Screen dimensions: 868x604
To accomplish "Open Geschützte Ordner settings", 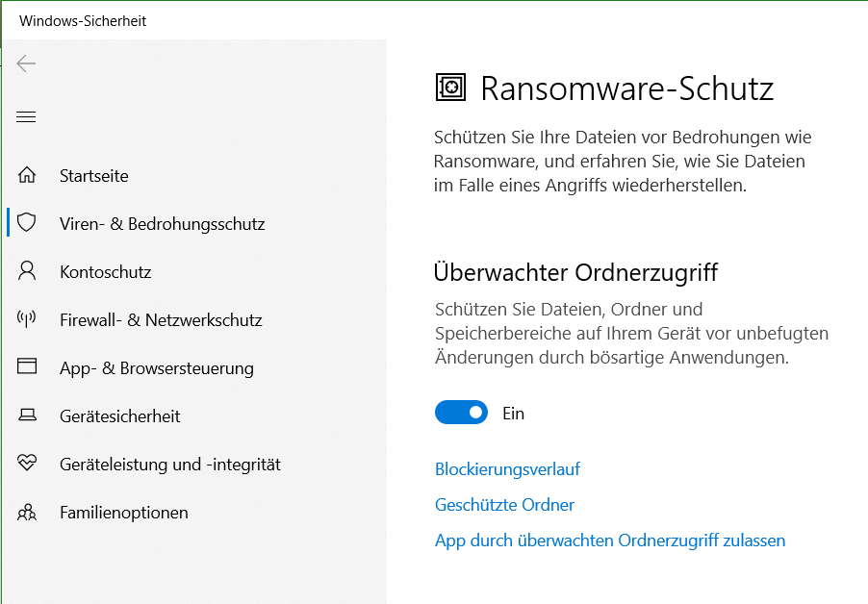I will point(503,504).
